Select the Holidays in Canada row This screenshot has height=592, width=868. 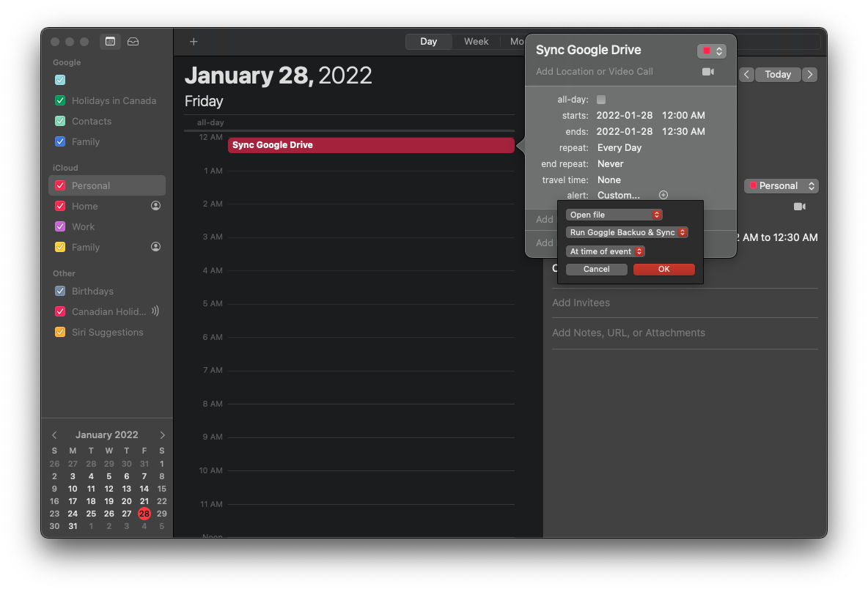pyautogui.click(x=107, y=100)
